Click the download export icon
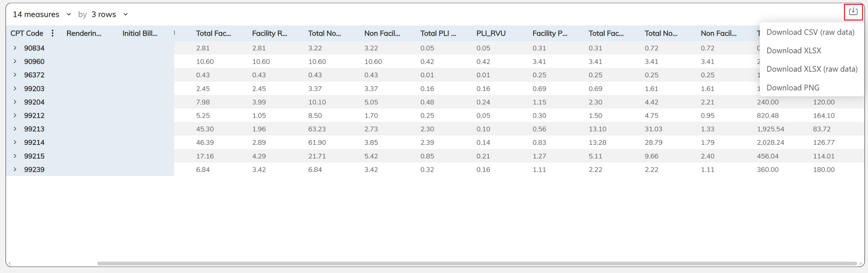The width and height of the screenshot is (868, 273). click(853, 11)
